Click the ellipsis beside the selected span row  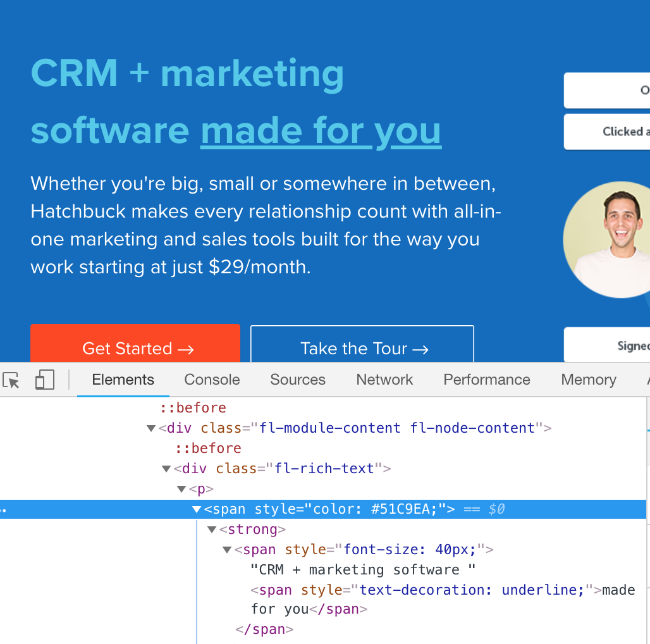coord(4,510)
